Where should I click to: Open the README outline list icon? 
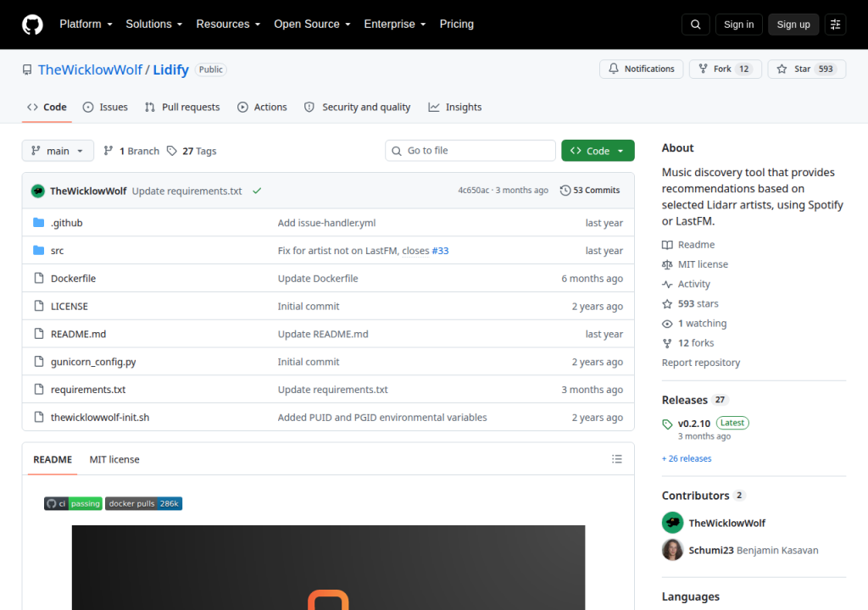click(x=617, y=459)
